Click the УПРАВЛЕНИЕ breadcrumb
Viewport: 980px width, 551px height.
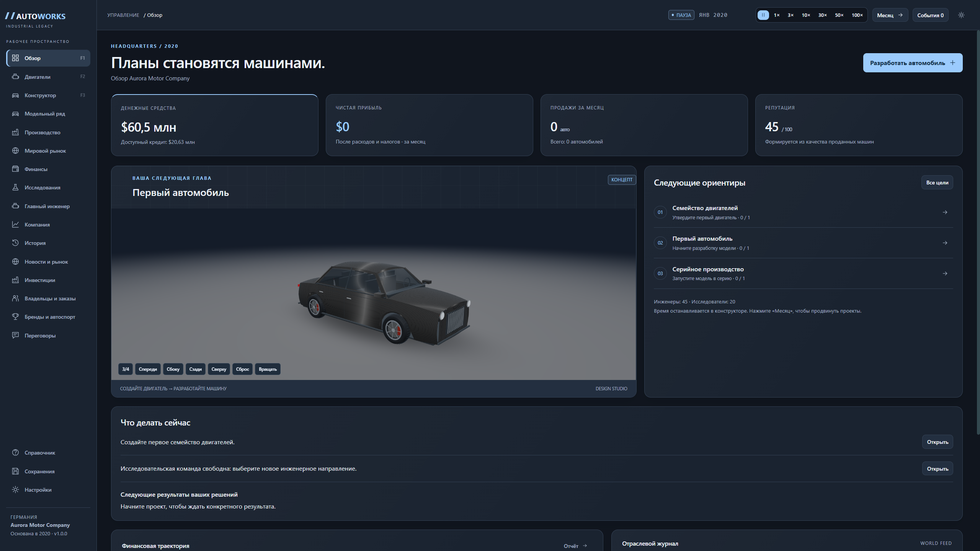point(123,15)
